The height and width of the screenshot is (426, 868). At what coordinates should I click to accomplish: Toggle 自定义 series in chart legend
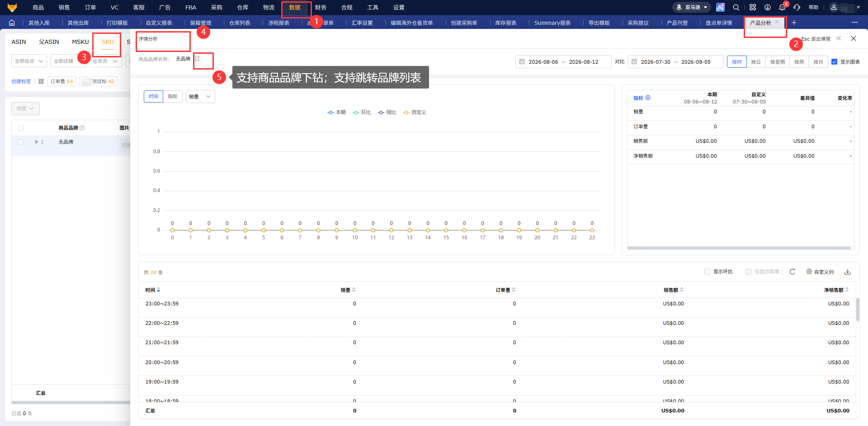[415, 112]
